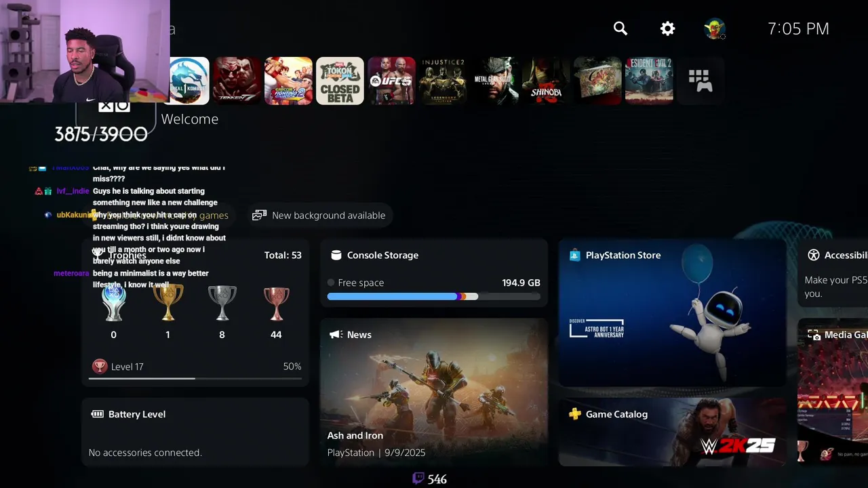Click the News megaphone icon
Image resolution: width=868 pixels, height=488 pixels.
(x=336, y=335)
